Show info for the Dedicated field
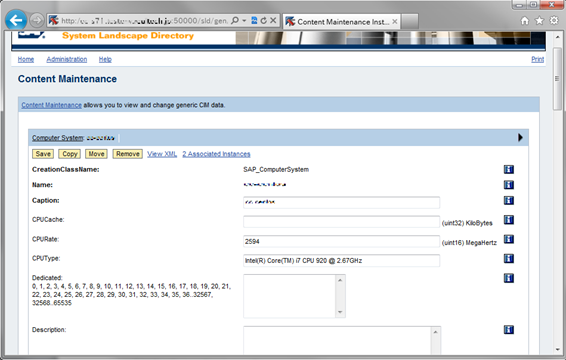The height and width of the screenshot is (360, 566). coord(509,278)
